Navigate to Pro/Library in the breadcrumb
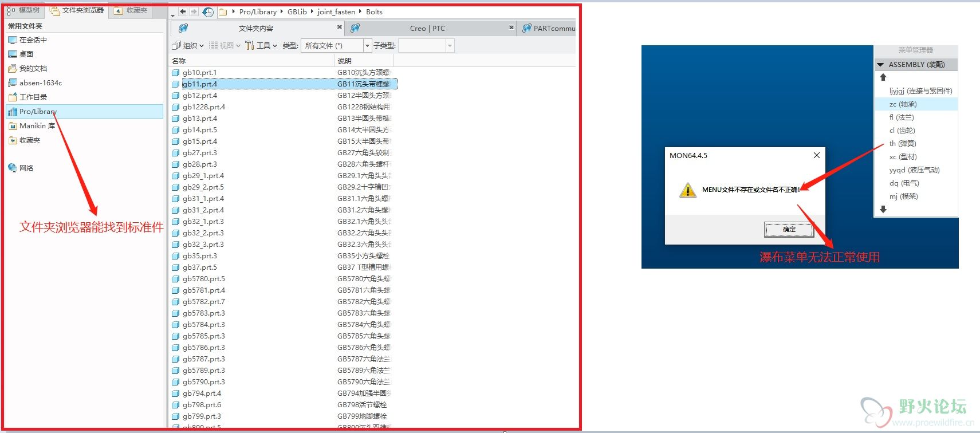Image resolution: width=980 pixels, height=433 pixels. (258, 12)
